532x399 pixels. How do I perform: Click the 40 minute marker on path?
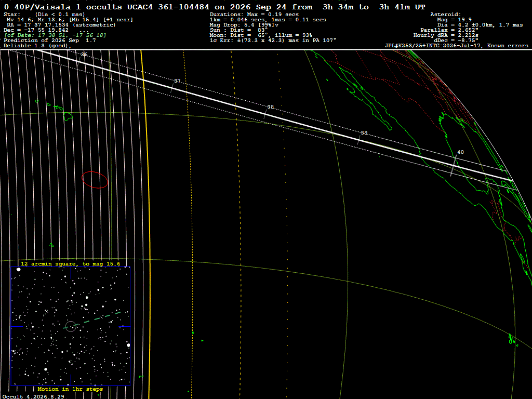click(453, 166)
